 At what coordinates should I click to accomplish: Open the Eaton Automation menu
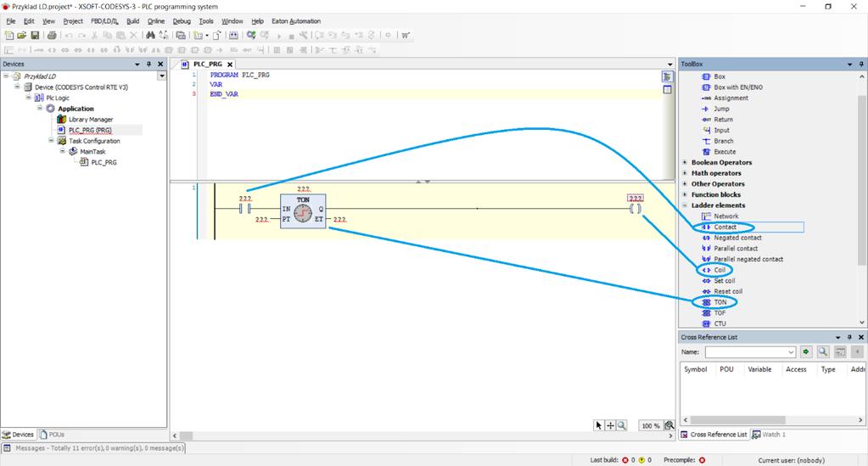click(x=295, y=21)
